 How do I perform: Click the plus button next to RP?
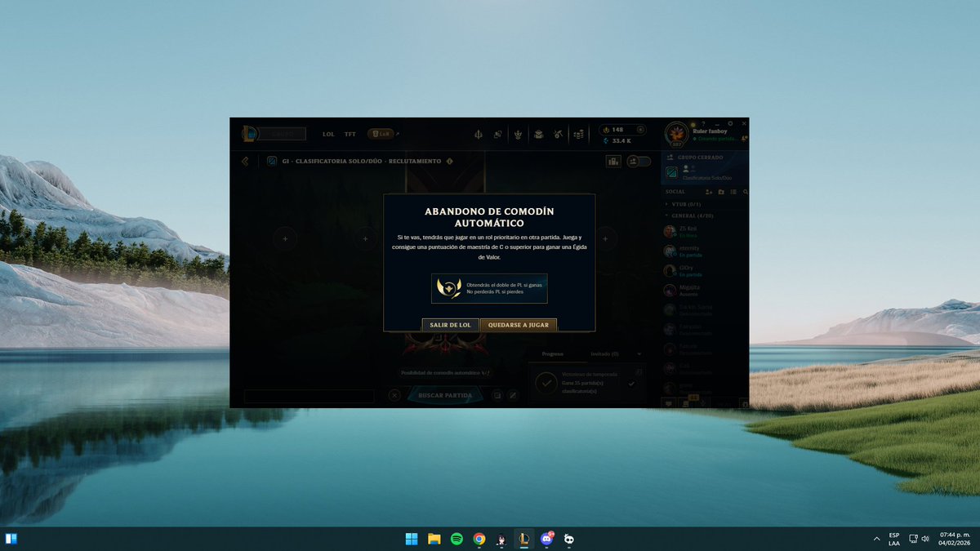(x=640, y=130)
